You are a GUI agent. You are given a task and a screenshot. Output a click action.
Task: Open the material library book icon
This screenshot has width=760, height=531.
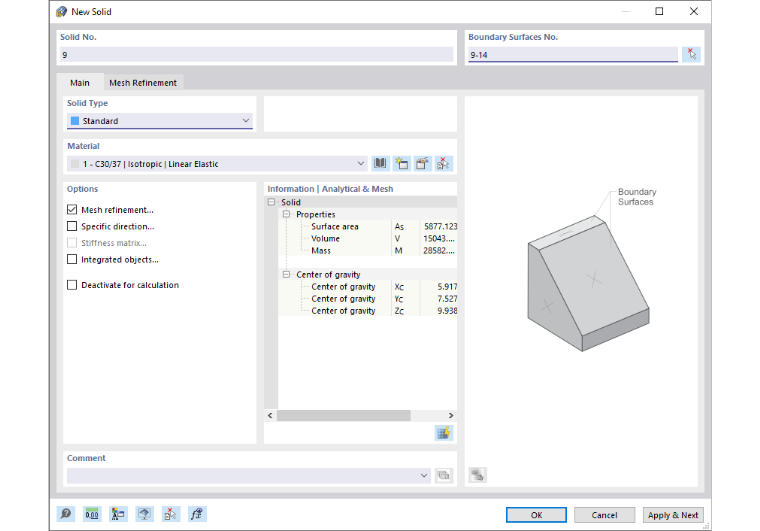[x=380, y=164]
